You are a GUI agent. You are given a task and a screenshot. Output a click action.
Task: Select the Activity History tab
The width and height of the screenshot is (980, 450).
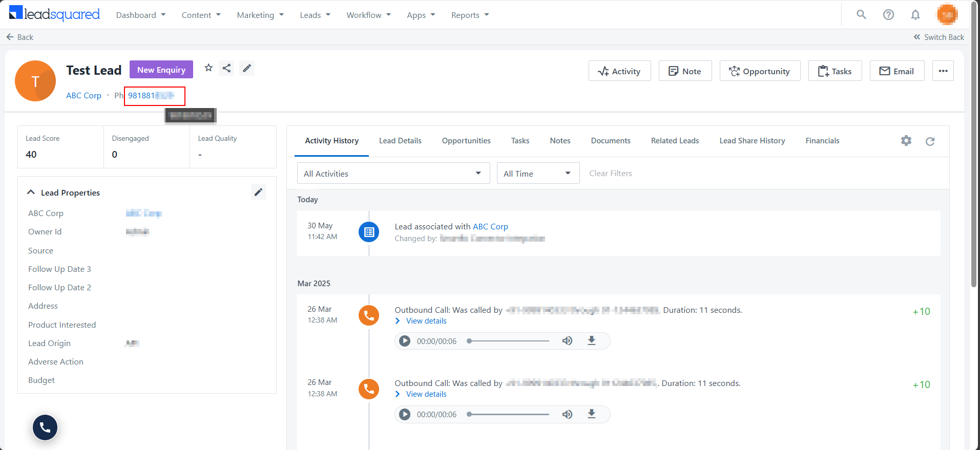[x=331, y=141]
